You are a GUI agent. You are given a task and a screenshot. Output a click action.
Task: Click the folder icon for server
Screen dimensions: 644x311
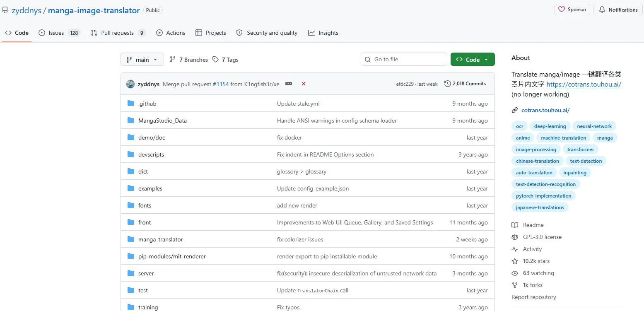[131, 273]
